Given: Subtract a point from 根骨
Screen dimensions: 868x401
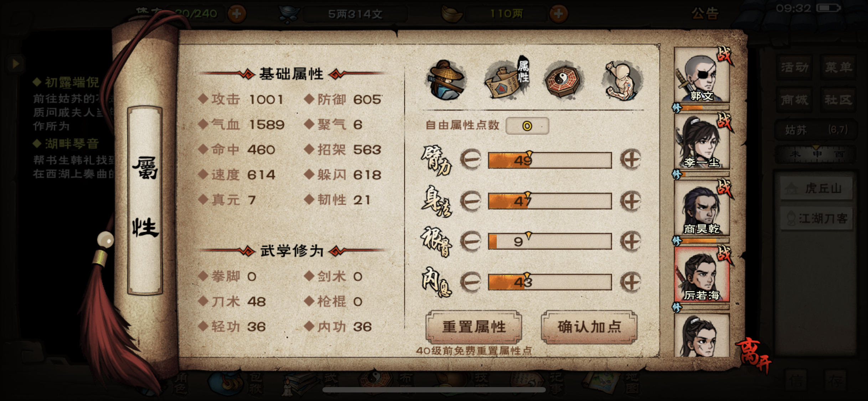Looking at the screenshot, I should (x=471, y=242).
